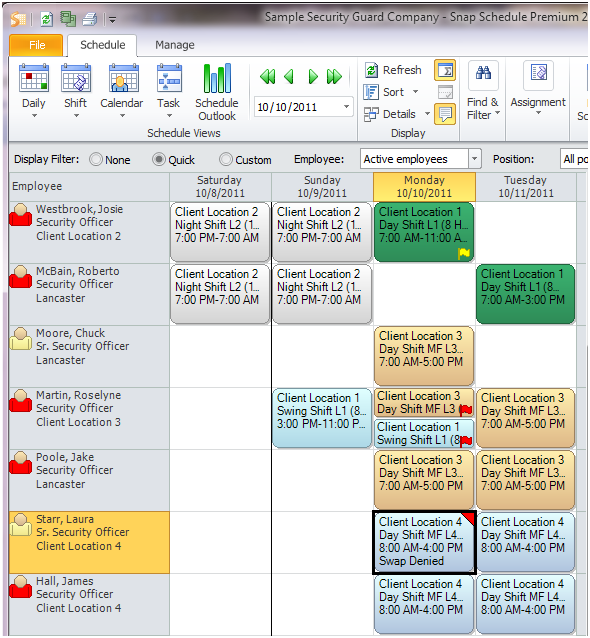Expand the Sort options arrow
The height and width of the screenshot is (638, 590).
coord(415,92)
